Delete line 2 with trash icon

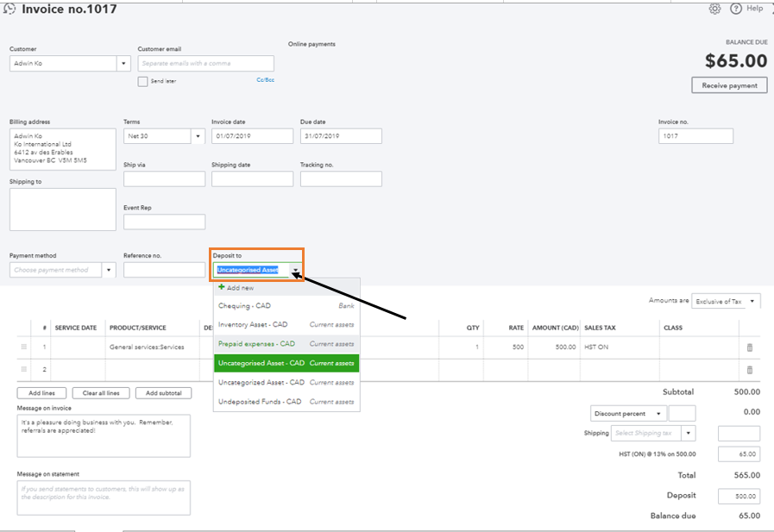[x=749, y=369]
